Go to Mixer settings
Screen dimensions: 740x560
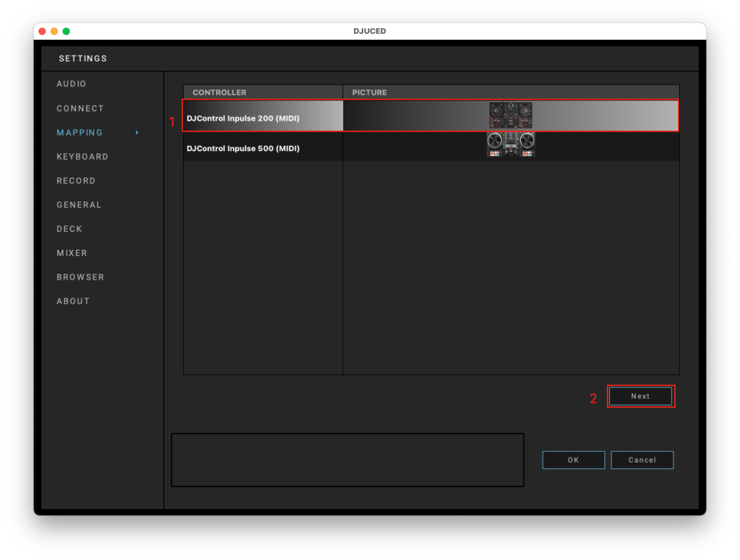[x=72, y=253]
